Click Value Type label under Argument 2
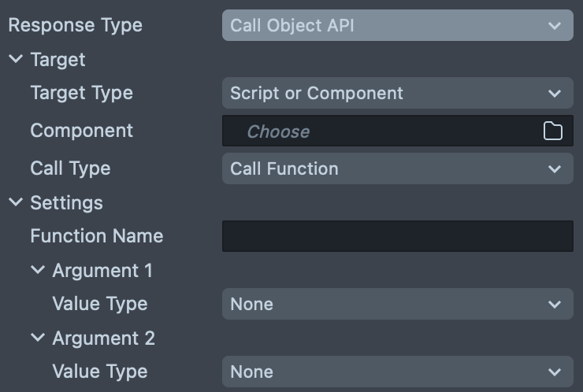The width and height of the screenshot is (583, 392). click(x=99, y=372)
